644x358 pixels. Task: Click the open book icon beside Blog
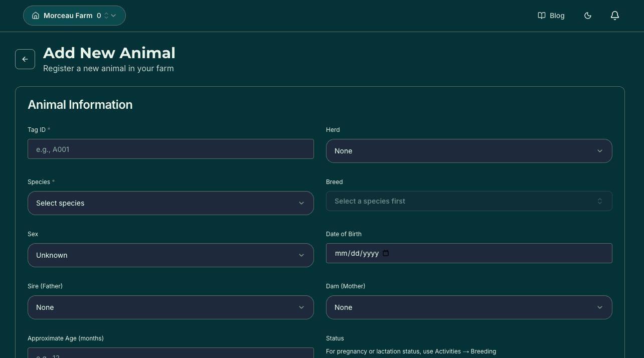(542, 16)
